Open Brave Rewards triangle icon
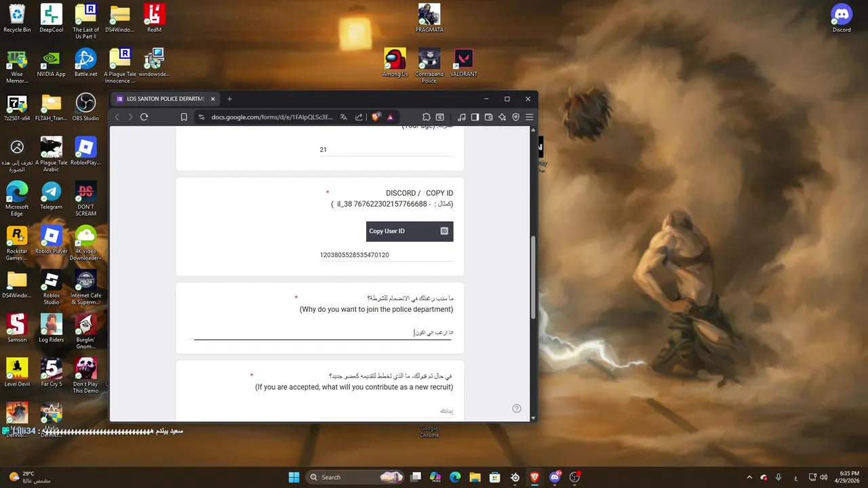This screenshot has height=488, width=868. pos(390,117)
